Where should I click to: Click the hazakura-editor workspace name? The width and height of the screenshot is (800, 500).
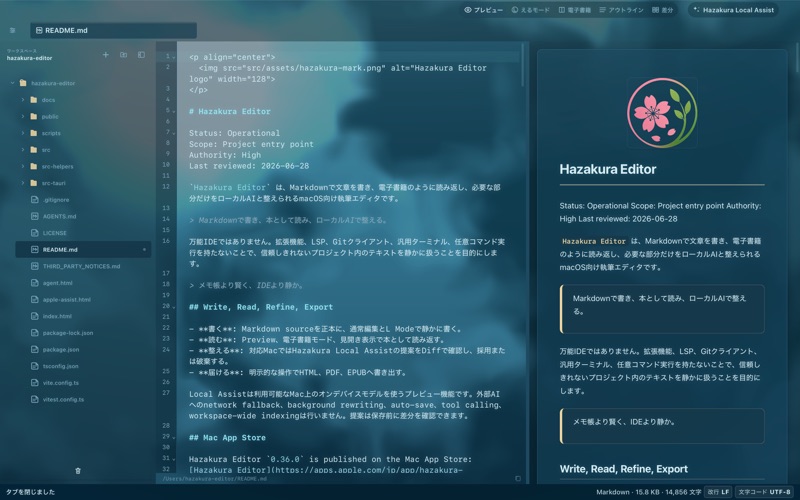click(x=30, y=58)
